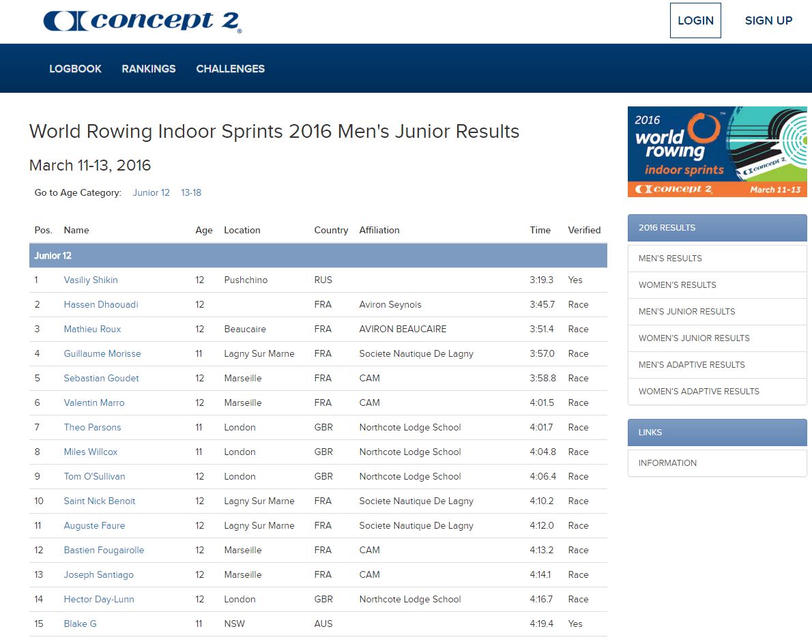Screen dimensions: 812x644
Task: Click the Location column header
Action: pyautogui.click(x=242, y=231)
